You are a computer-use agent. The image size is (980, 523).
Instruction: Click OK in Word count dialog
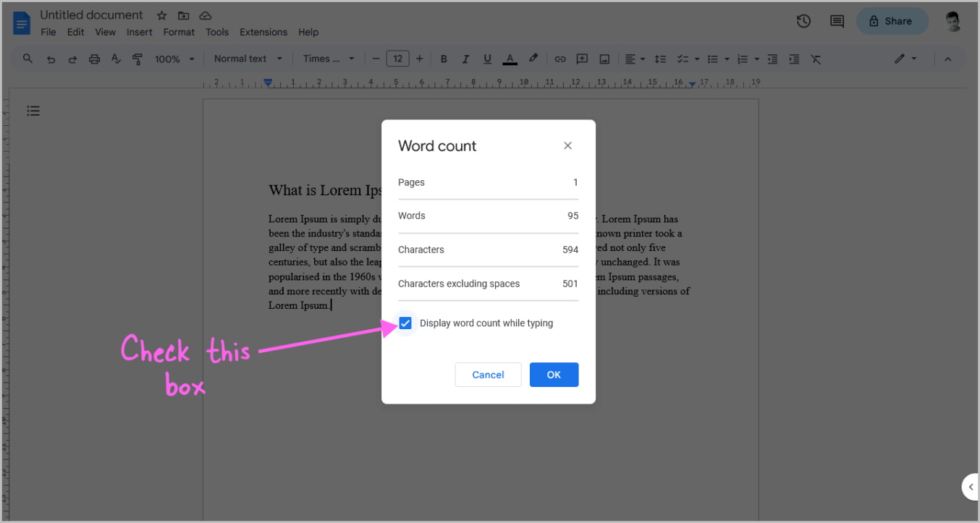click(x=554, y=375)
